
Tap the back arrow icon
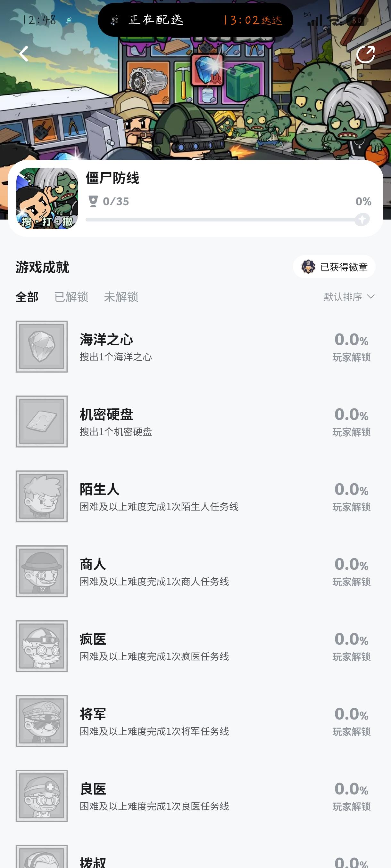(x=24, y=54)
